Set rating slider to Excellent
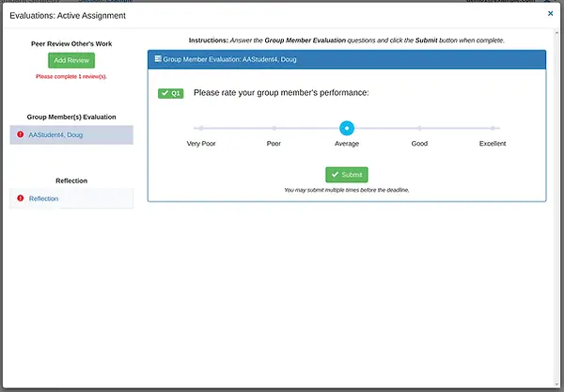The height and width of the screenshot is (392, 564). (493, 128)
